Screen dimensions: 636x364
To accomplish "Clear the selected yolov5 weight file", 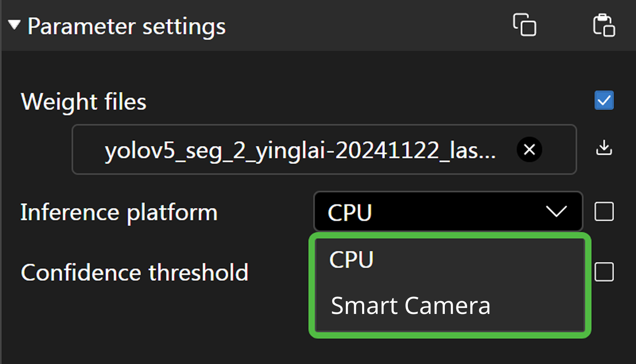I will (529, 149).
